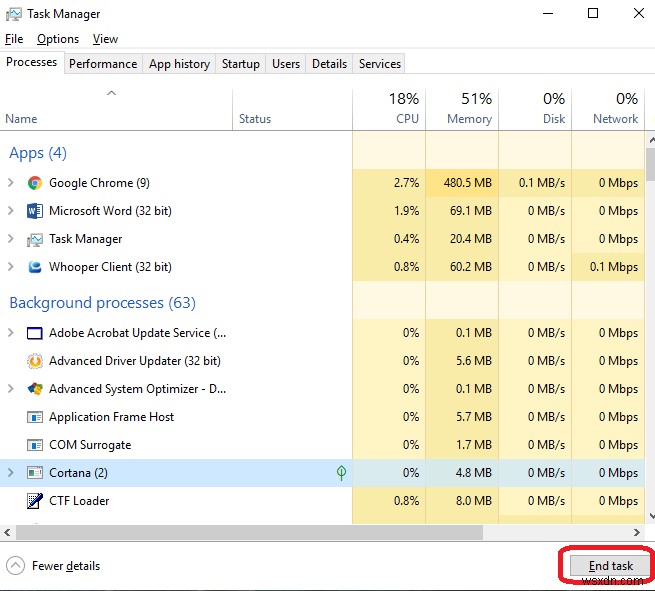Select the CTF Loader process name

pyautogui.click(x=79, y=501)
